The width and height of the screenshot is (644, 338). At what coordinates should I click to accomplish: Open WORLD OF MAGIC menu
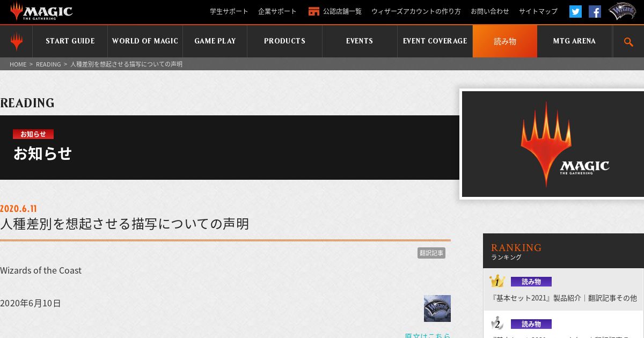[x=145, y=41]
